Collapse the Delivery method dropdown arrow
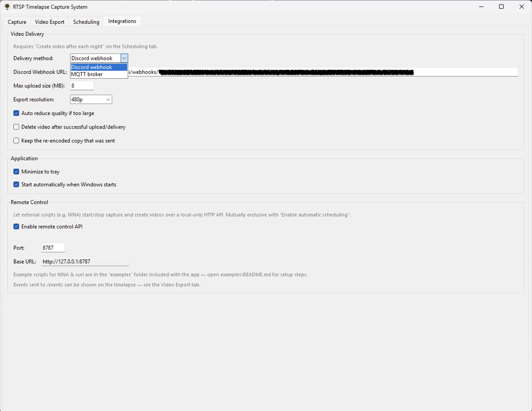 coord(124,58)
